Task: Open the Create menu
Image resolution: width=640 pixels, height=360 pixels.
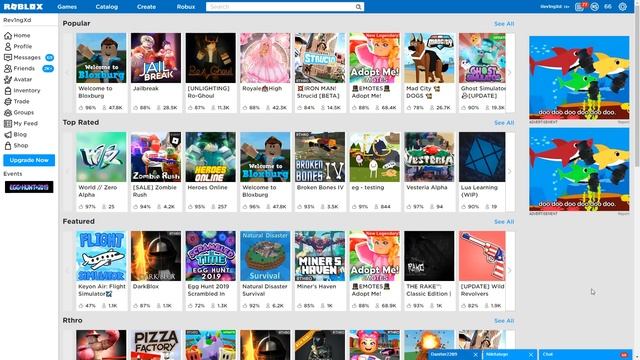Action: 146,7
